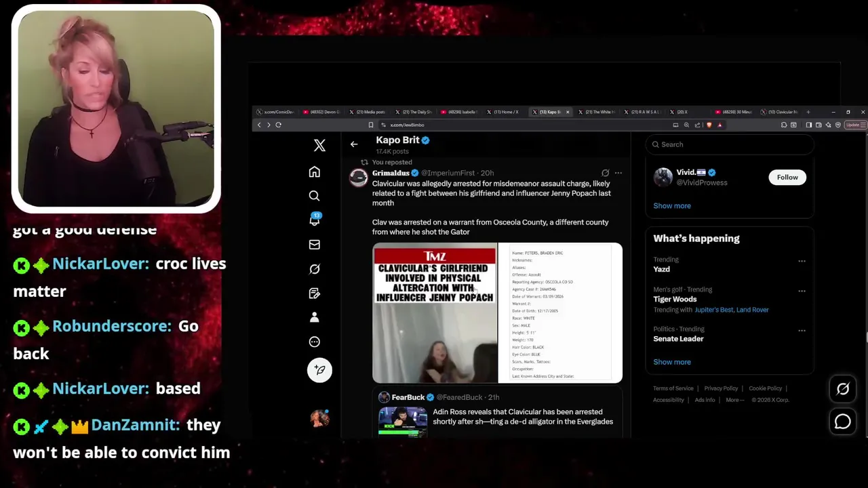Open the browser sidebar panel icon

point(808,125)
